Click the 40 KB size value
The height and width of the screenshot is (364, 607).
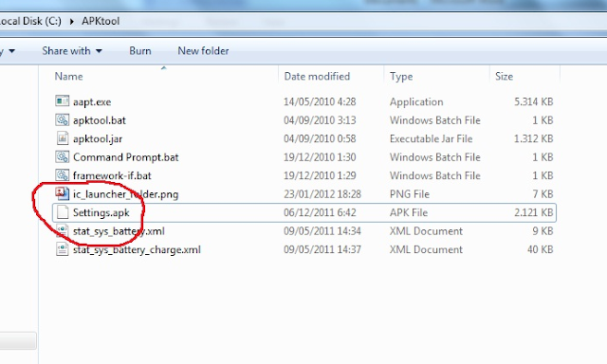coord(540,250)
